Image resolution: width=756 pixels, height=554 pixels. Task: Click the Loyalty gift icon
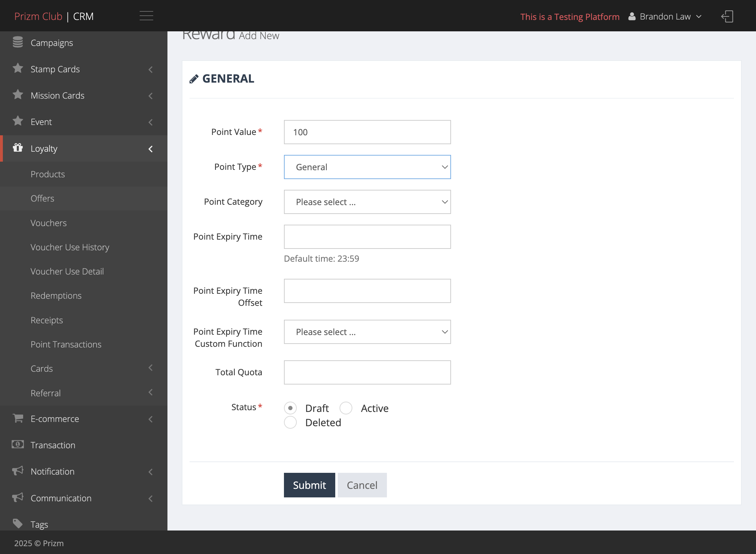[x=18, y=148]
